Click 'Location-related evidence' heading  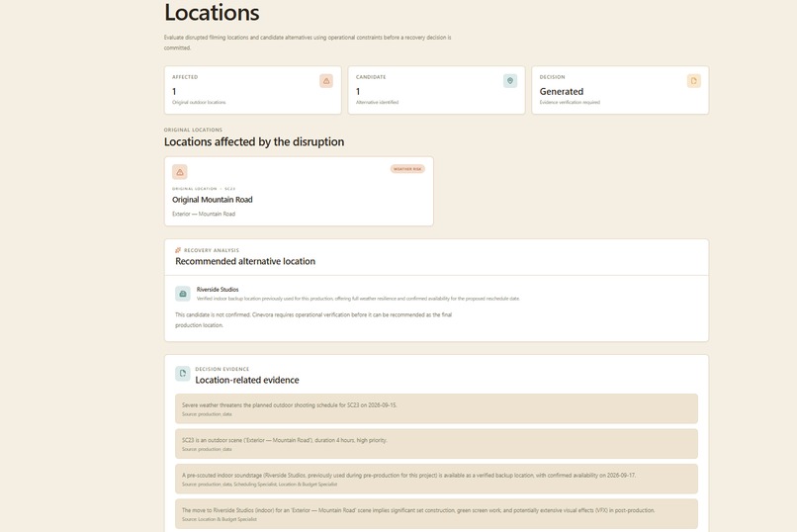[247, 380]
